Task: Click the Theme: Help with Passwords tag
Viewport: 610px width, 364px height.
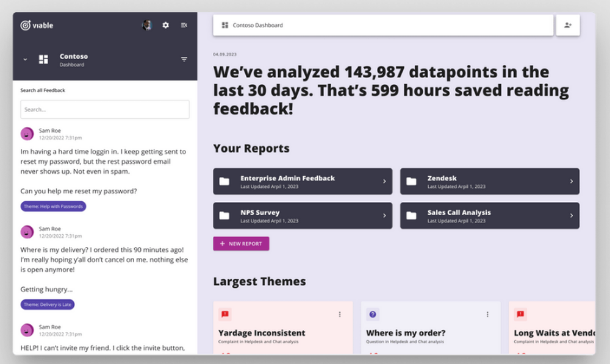Action: 53,206
